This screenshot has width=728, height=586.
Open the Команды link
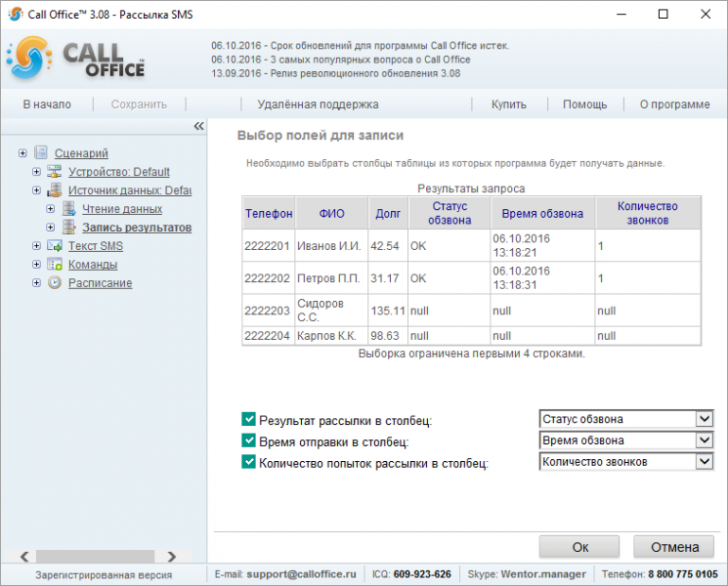point(93,265)
